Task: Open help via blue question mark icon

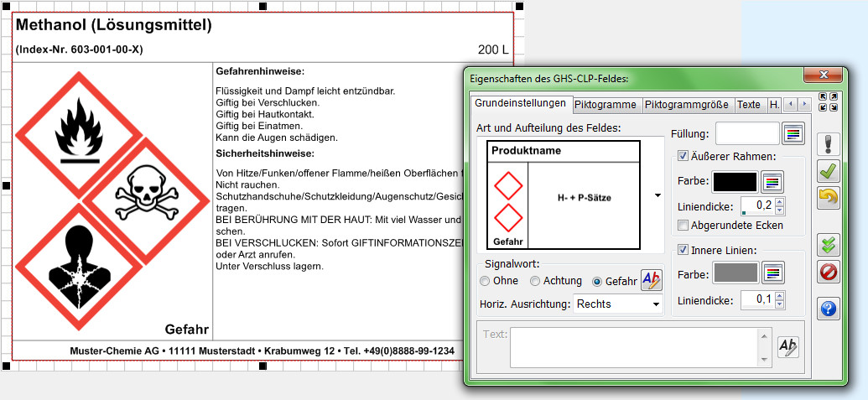Action: (828, 309)
